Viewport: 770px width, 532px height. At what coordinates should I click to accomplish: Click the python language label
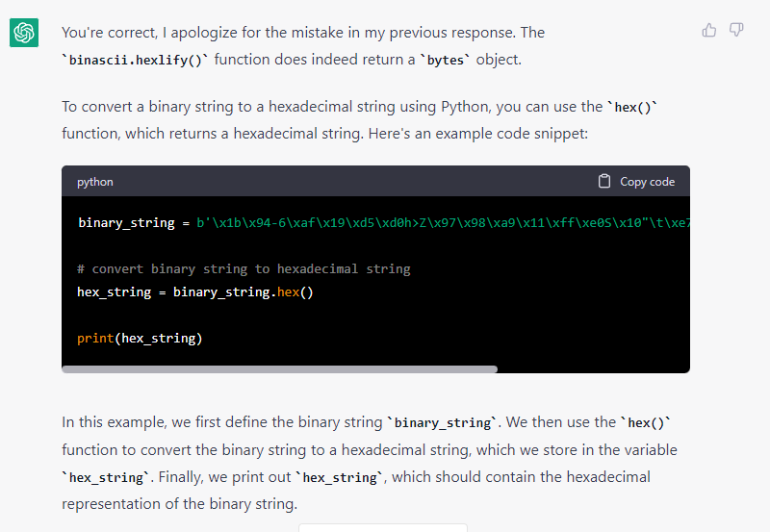[94, 182]
